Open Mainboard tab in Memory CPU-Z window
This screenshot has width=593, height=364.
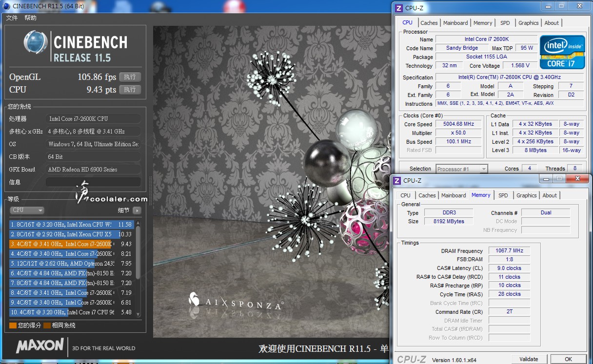click(x=454, y=195)
